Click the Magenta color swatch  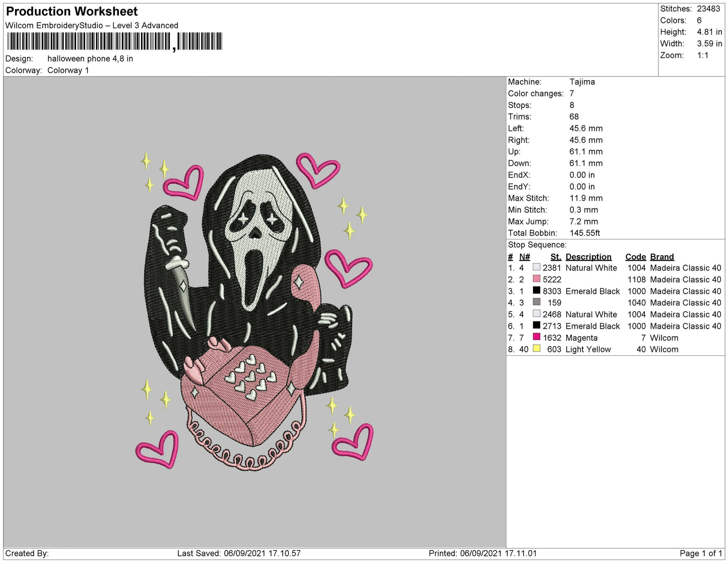click(x=537, y=337)
